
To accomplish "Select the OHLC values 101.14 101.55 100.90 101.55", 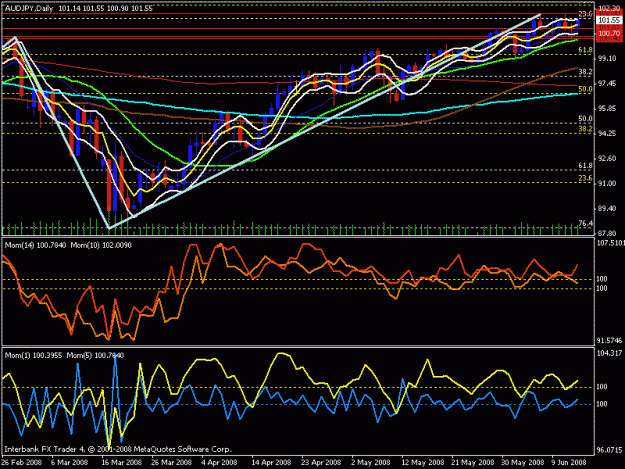I will click(x=106, y=8).
